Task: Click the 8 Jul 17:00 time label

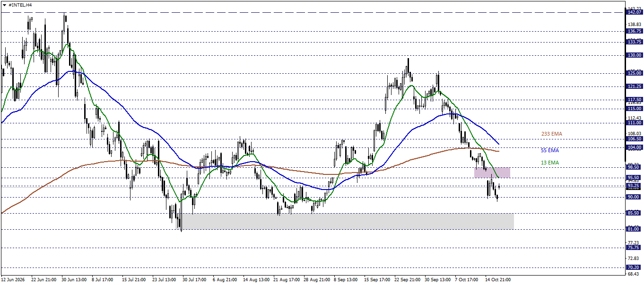Action: tap(104, 280)
